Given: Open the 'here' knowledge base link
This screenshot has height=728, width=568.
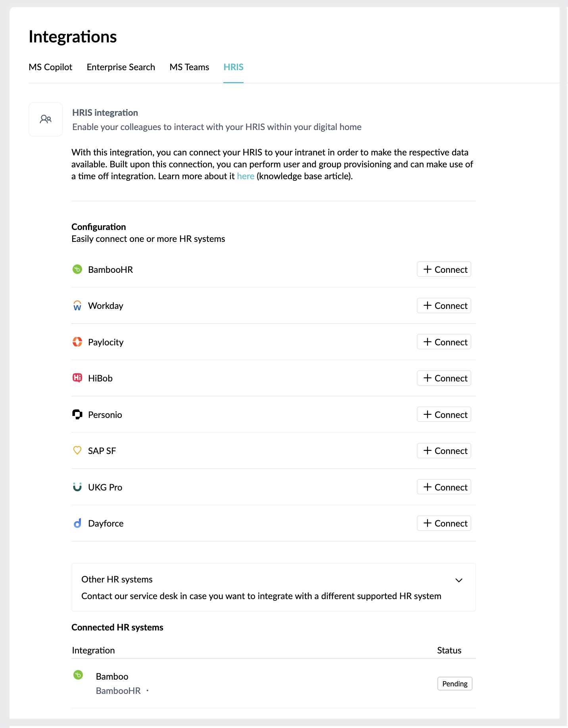Looking at the screenshot, I should click(x=246, y=176).
